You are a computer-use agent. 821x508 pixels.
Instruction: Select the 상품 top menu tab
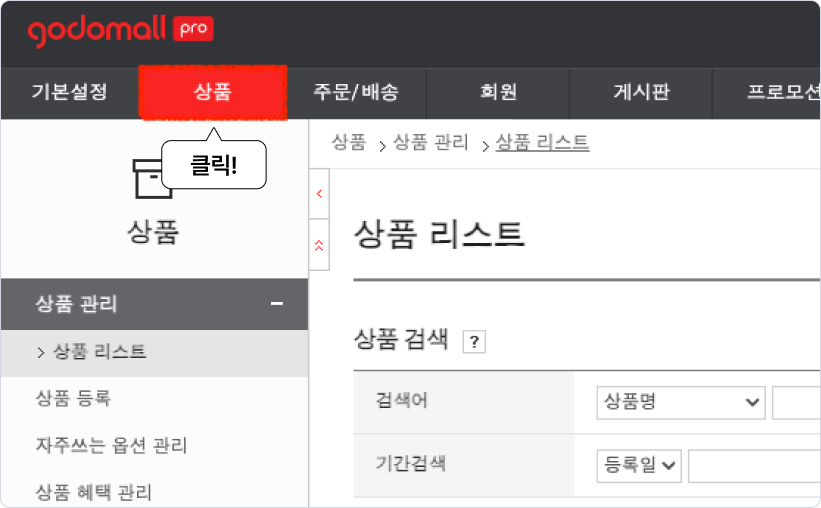[x=213, y=92]
